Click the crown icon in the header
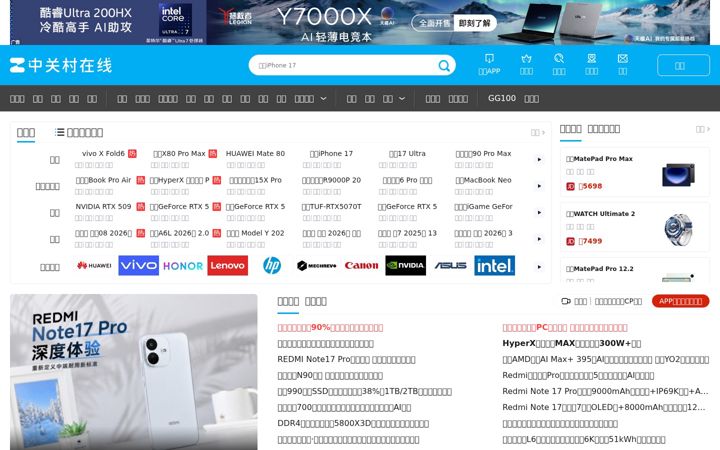The image size is (720, 450). (x=526, y=58)
